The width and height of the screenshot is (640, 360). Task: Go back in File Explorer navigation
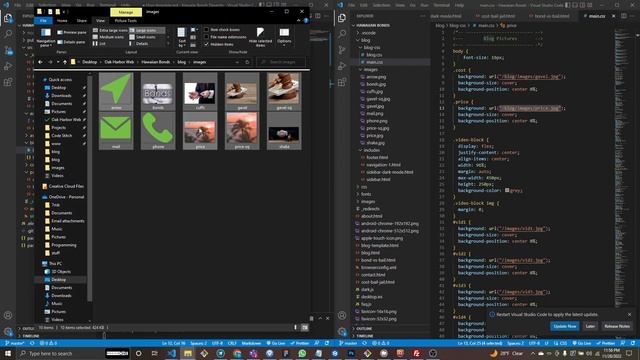(40, 62)
